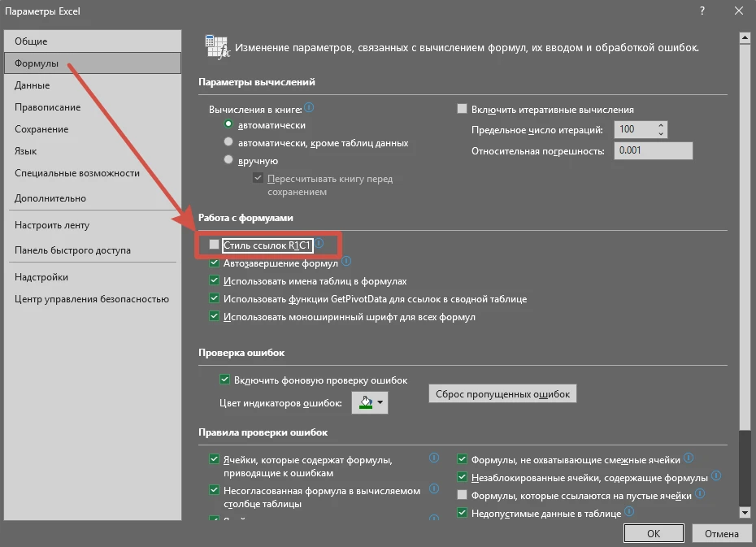Click the Предельное число итераций field
Image resolution: width=756 pixels, height=547 pixels.
635,129
